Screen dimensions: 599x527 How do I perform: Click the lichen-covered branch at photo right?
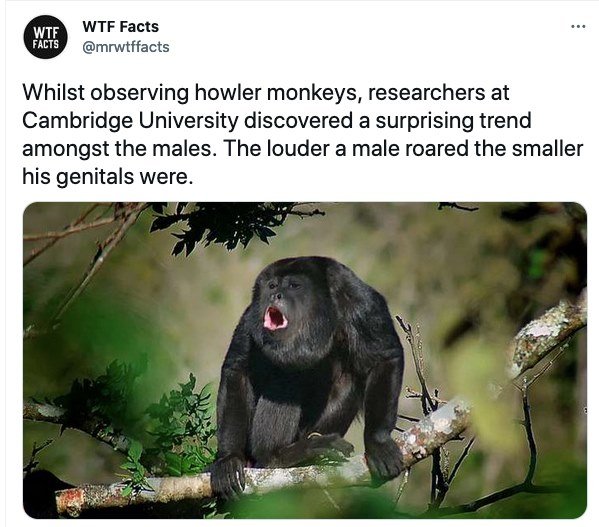(x=544, y=336)
